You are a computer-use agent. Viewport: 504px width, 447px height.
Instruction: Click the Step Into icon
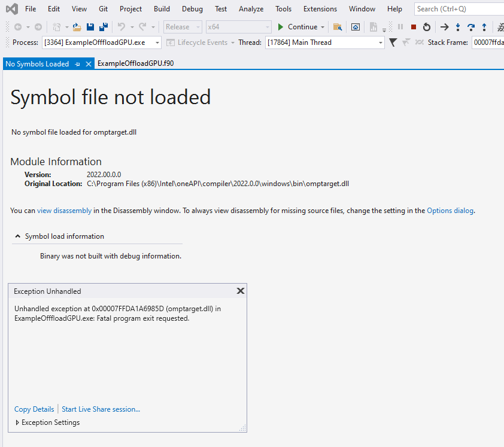[458, 26]
